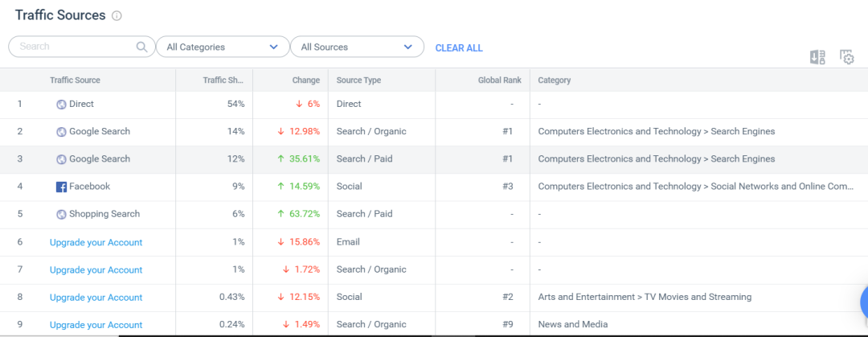Click the Source Type column header
The height and width of the screenshot is (337, 868).
tap(358, 80)
